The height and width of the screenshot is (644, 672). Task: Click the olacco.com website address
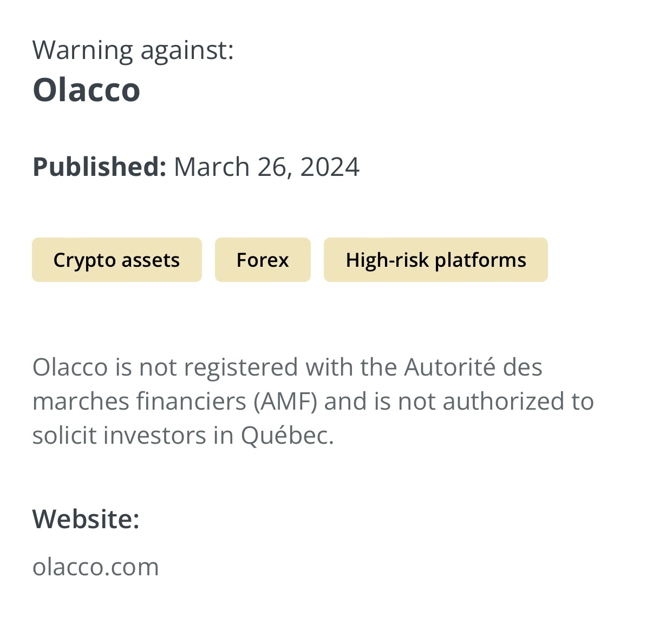[96, 567]
